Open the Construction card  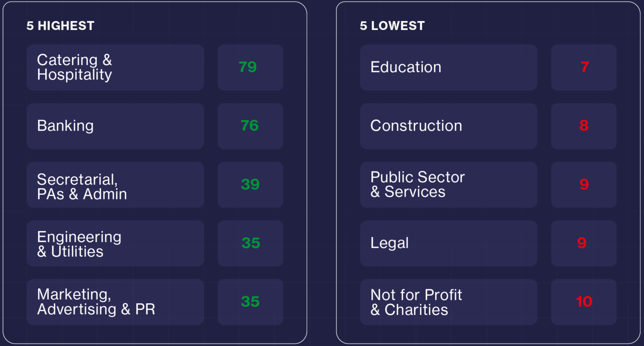click(x=448, y=126)
